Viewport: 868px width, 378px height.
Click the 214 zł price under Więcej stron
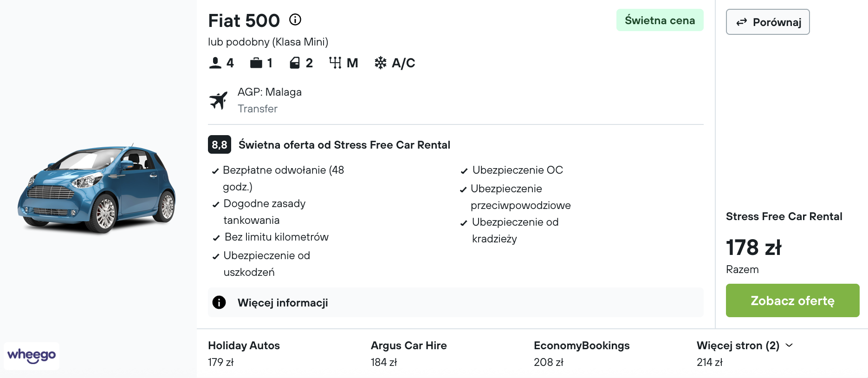coord(710,362)
